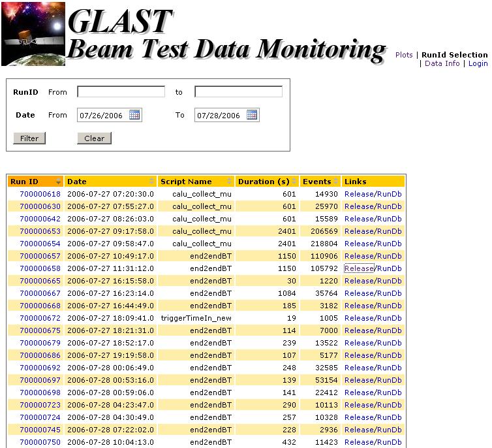Select events value 218804

324,244
